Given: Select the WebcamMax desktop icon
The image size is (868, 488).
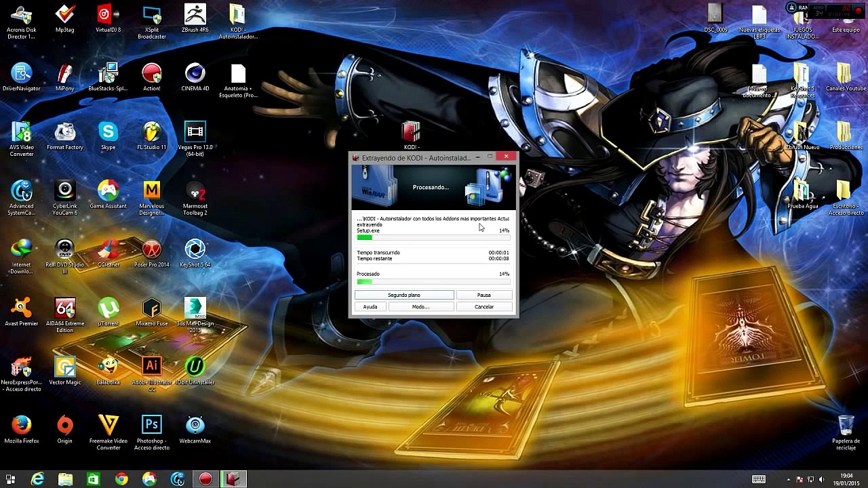Looking at the screenshot, I should (x=195, y=430).
